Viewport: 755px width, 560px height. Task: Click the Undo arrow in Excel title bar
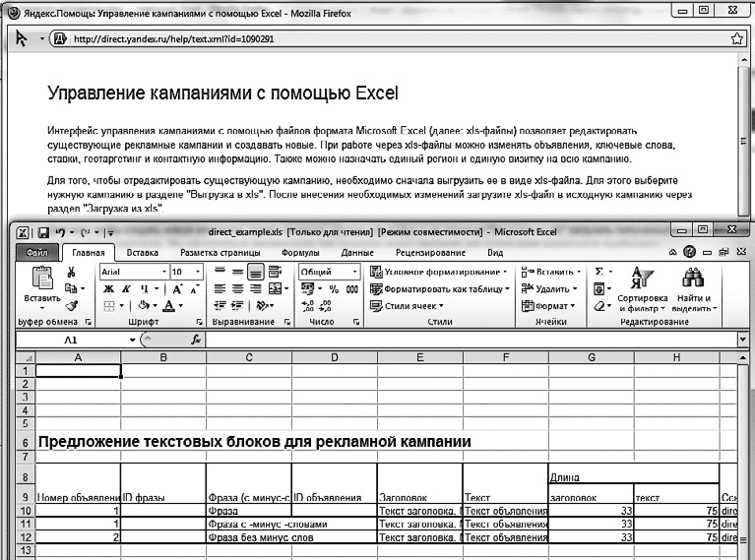(60, 233)
